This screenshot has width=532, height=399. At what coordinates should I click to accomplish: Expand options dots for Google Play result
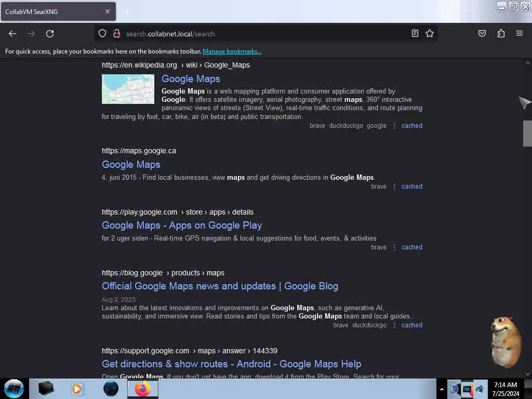(x=394, y=248)
